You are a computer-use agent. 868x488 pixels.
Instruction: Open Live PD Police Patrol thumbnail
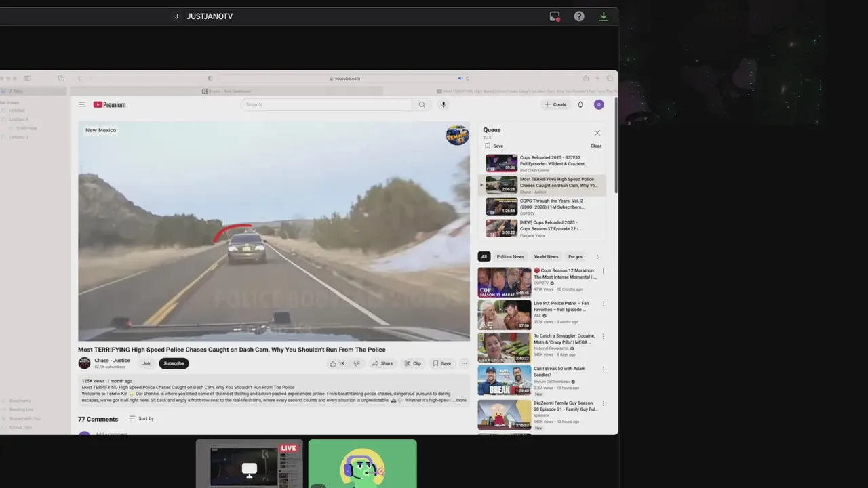coord(505,314)
